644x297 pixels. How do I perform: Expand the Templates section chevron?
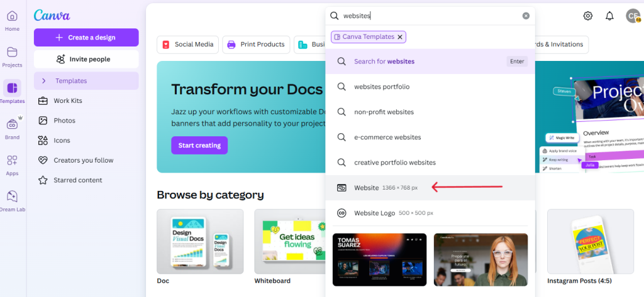click(x=44, y=81)
